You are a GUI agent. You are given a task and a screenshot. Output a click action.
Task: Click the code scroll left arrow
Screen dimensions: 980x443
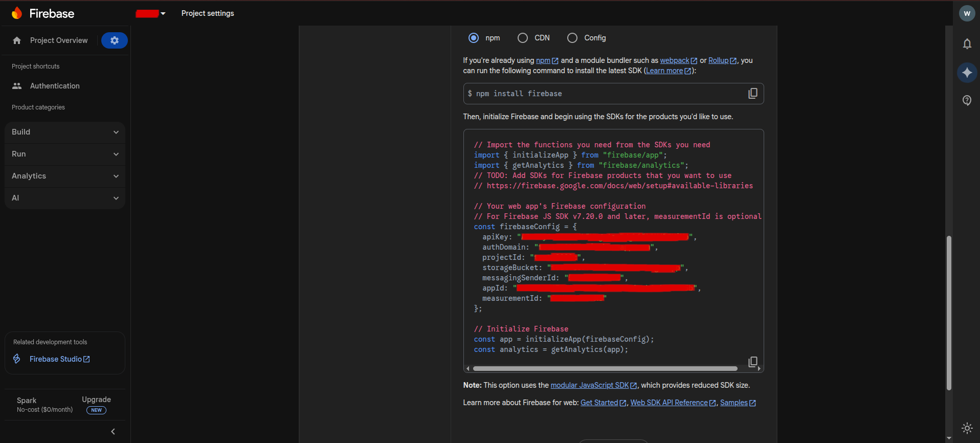(x=467, y=368)
